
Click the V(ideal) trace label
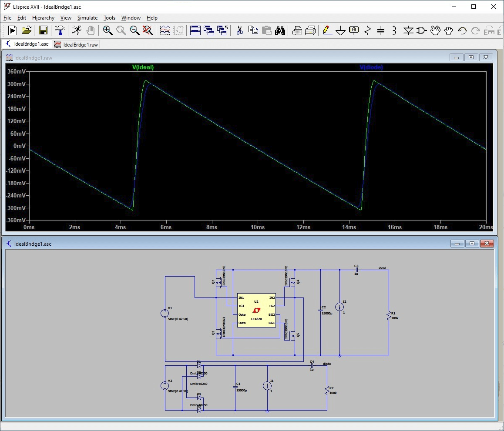[143, 67]
